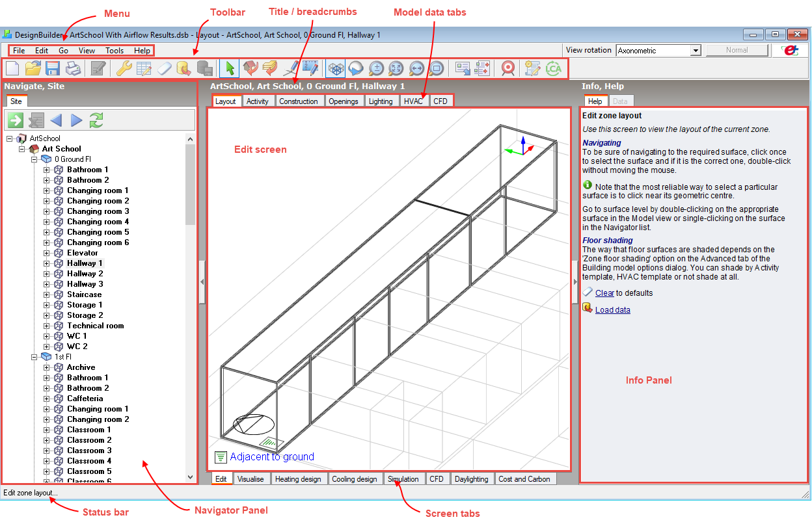Click the blue back arrow in Navigator
812x524 pixels.
(x=56, y=120)
